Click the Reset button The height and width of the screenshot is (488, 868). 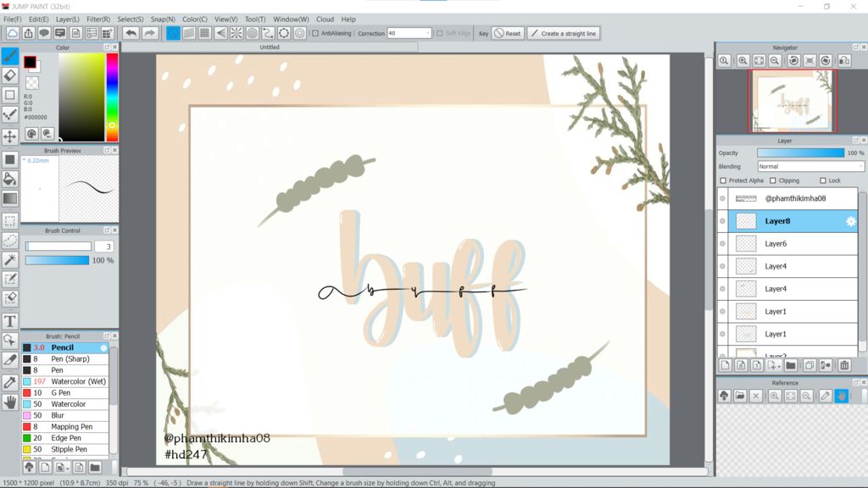[507, 33]
